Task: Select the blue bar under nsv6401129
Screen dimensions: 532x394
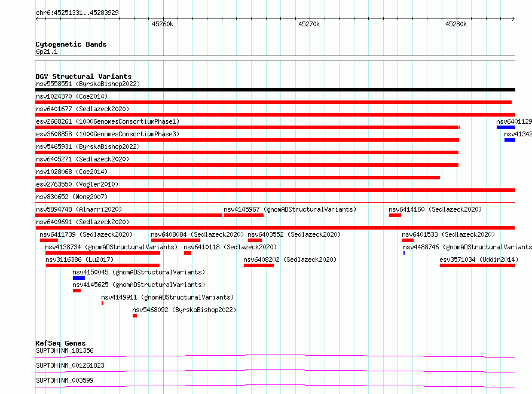Action: pos(506,127)
